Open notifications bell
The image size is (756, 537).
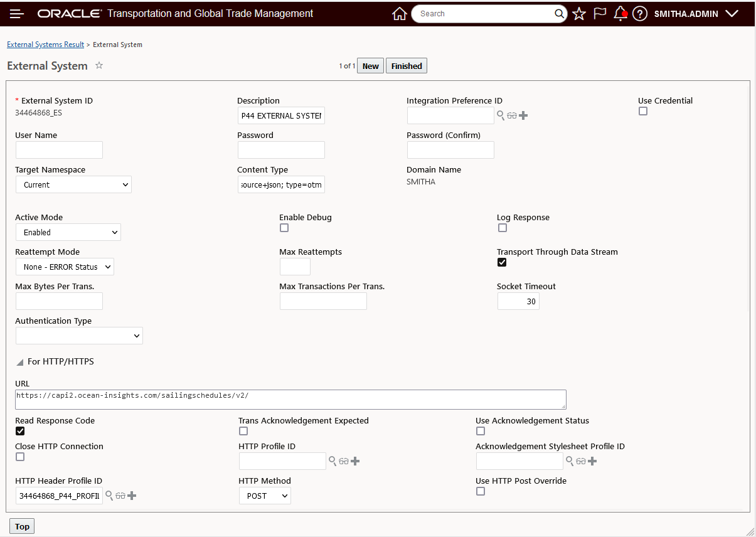620,14
